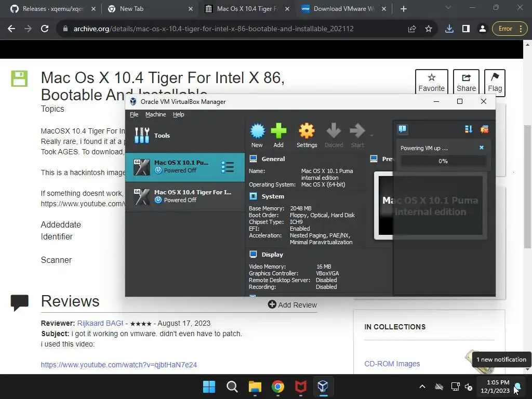
Task: Go back in the browser
Action: pos(11,29)
